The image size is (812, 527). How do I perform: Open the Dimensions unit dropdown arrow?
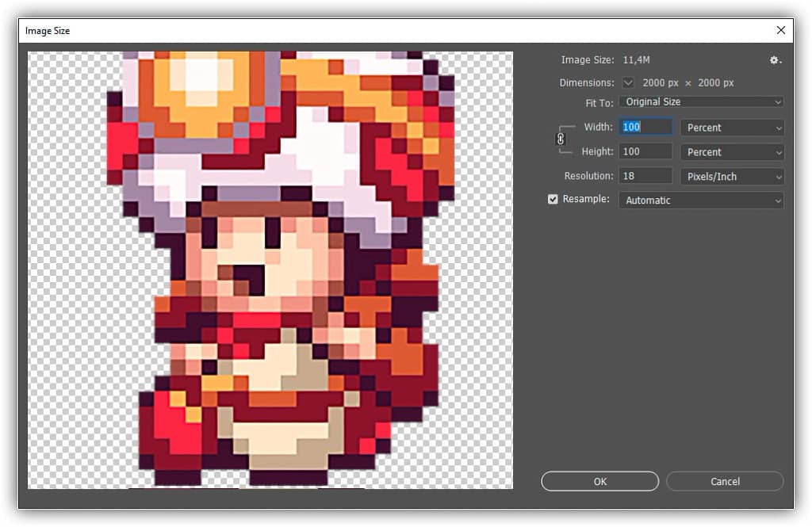coord(628,83)
